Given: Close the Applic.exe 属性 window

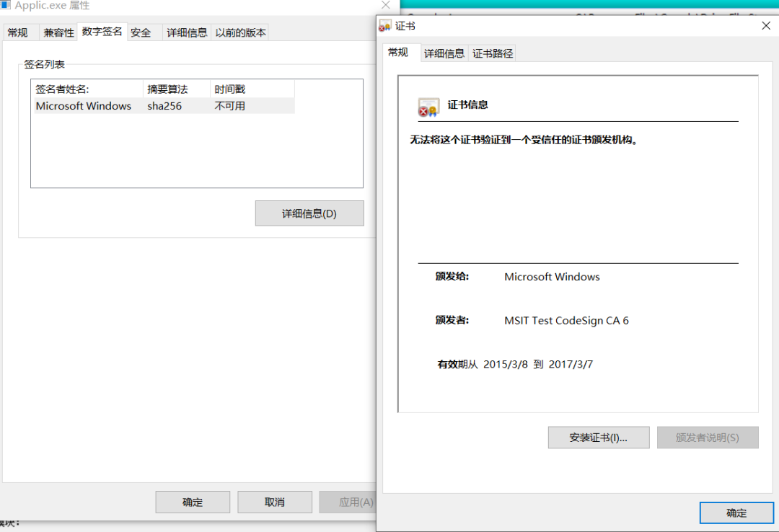Looking at the screenshot, I should pyautogui.click(x=385, y=5).
